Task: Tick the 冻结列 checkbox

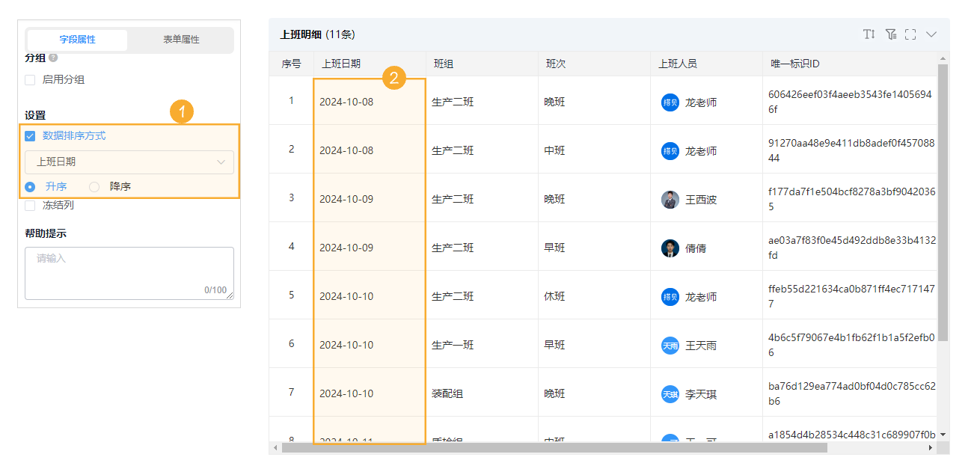Action: pos(31,205)
